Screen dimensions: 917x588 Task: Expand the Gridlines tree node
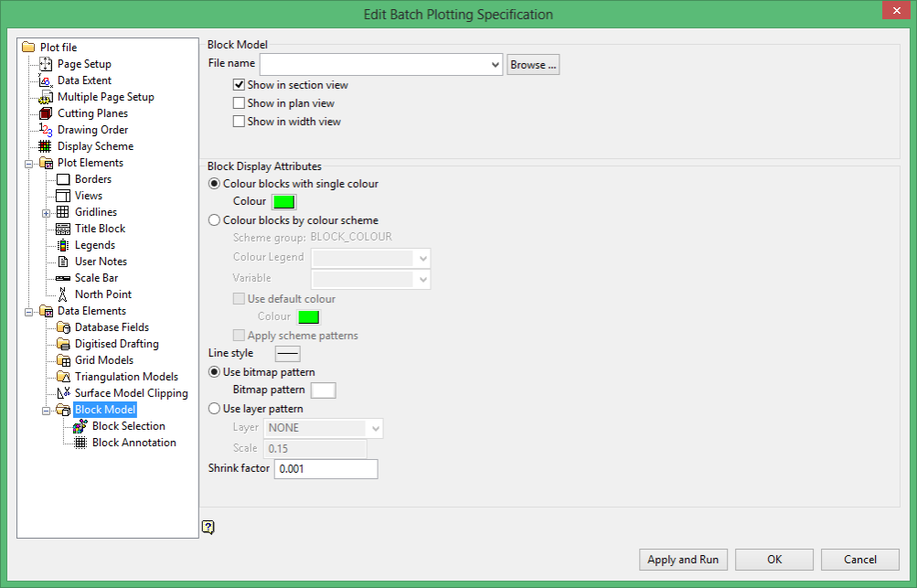coord(47,213)
